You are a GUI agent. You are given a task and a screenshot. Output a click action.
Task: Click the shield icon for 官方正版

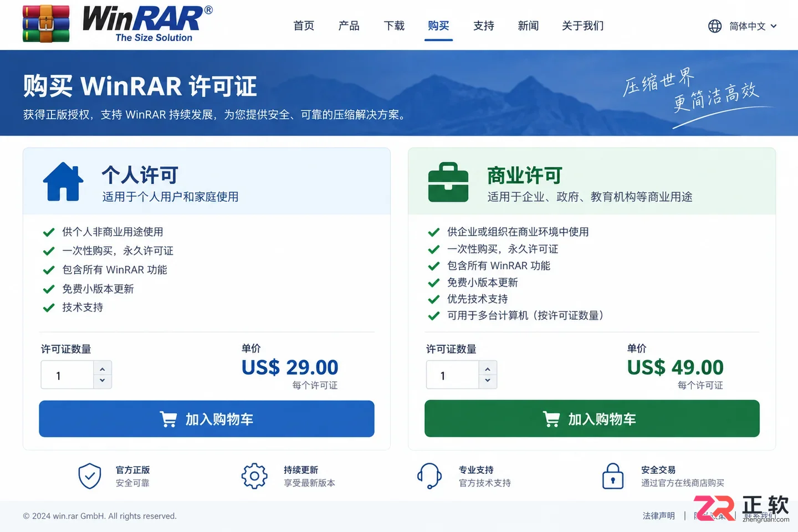click(x=90, y=476)
